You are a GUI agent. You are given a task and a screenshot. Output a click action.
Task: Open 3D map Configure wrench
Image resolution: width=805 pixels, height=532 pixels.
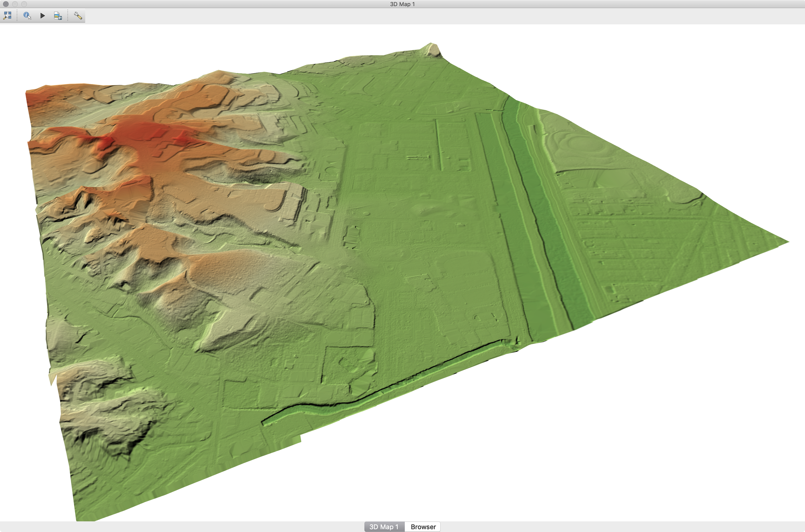78,16
